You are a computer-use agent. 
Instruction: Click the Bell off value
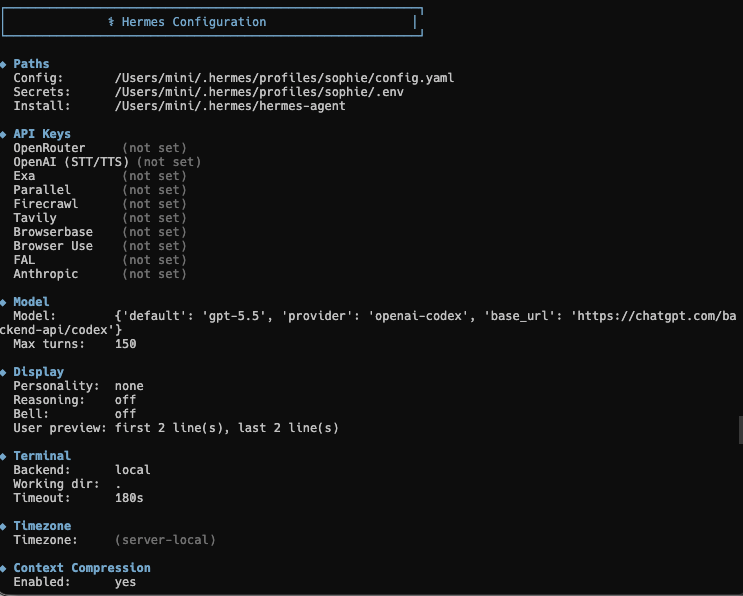pos(125,414)
